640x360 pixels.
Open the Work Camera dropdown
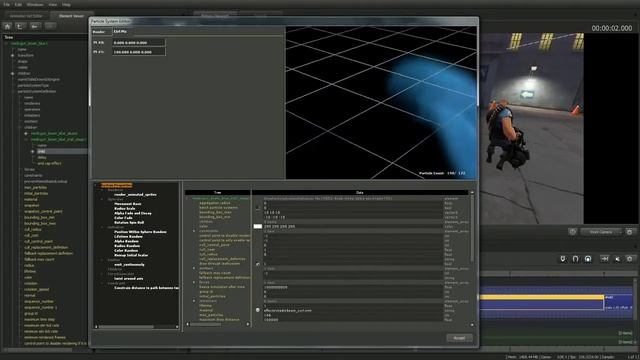[601, 232]
